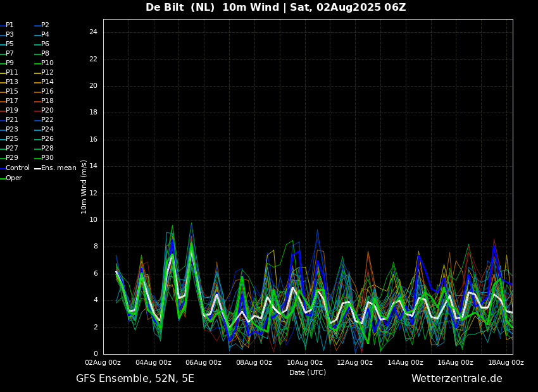
Task: Select the P10 legend entry
Action: [47, 63]
